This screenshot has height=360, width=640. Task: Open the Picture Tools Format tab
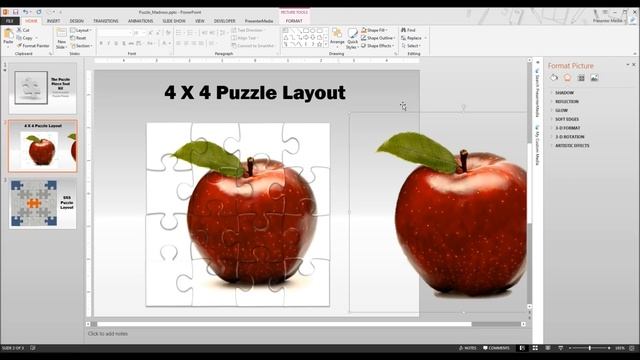click(294, 21)
